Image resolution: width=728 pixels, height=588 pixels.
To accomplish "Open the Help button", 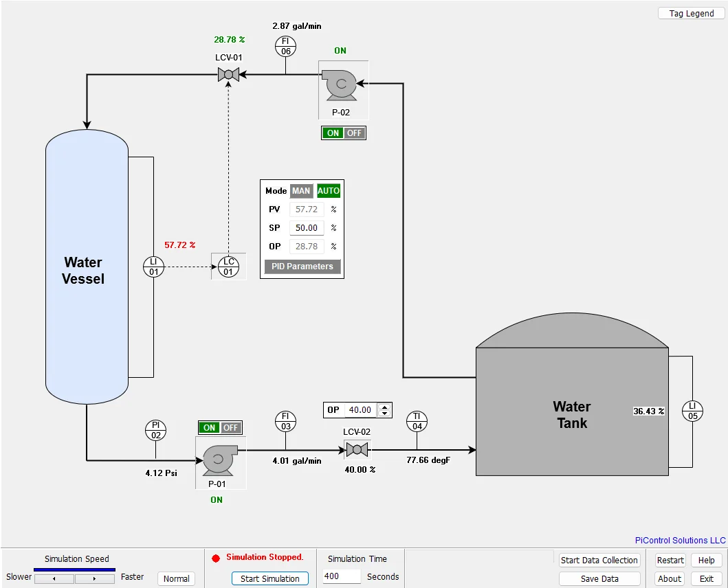I will click(x=706, y=560).
